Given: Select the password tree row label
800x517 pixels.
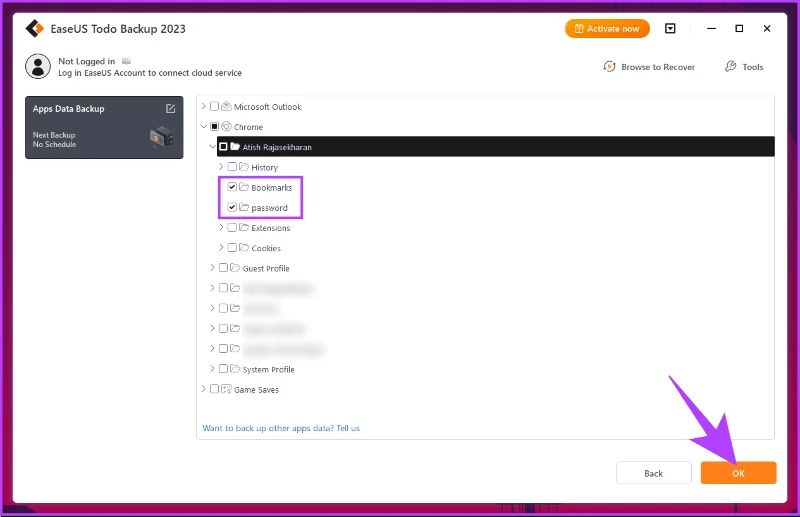Looking at the screenshot, I should 269,208.
